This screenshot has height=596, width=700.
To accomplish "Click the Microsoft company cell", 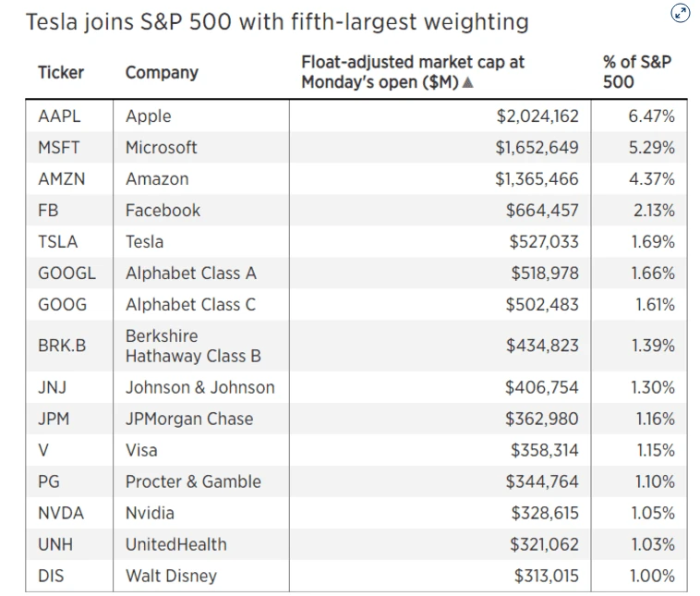I will [x=162, y=148].
